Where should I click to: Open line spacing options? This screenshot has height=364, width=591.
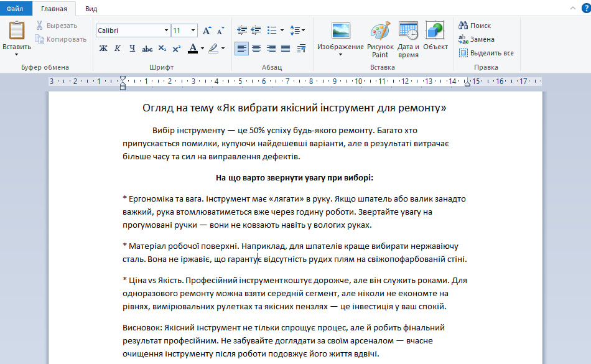[x=297, y=30]
